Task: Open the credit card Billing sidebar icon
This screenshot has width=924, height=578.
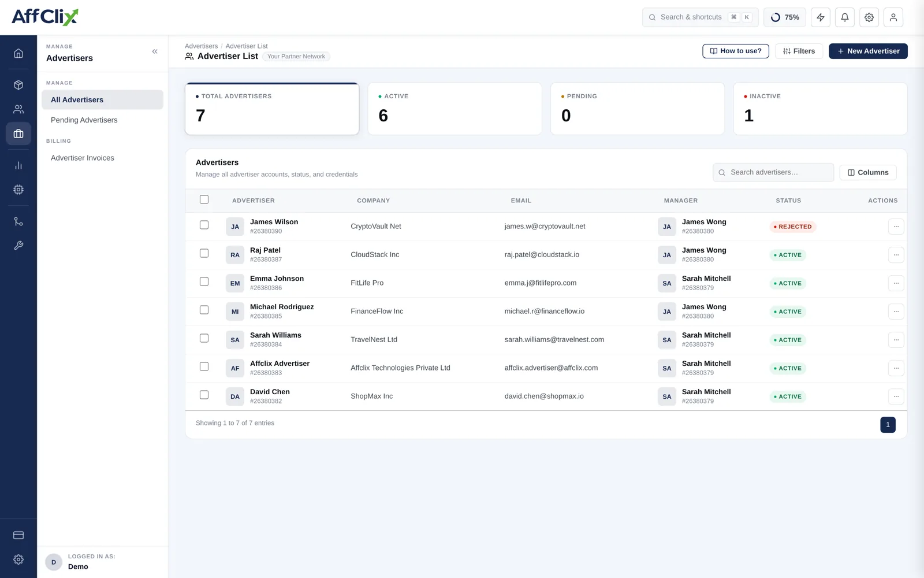Action: click(x=18, y=535)
